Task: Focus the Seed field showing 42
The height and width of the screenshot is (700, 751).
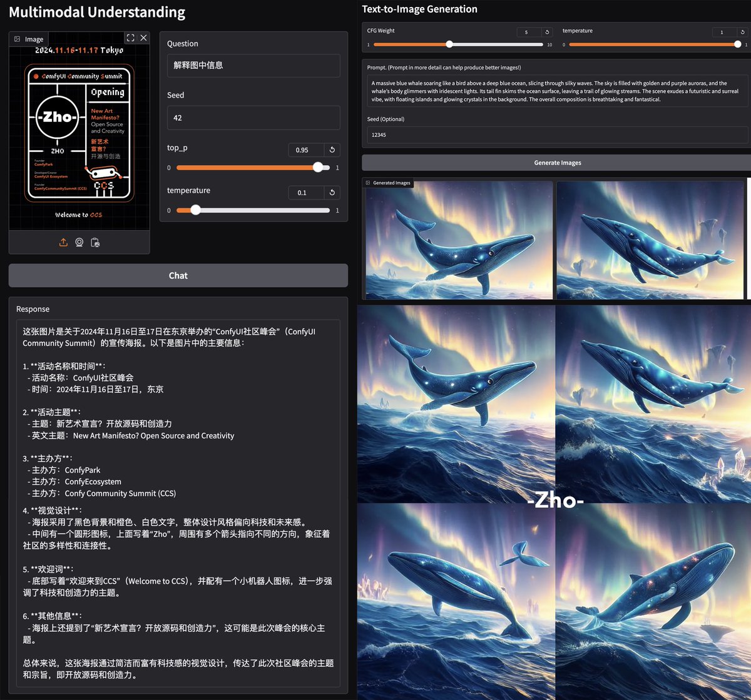Action: pyautogui.click(x=253, y=118)
